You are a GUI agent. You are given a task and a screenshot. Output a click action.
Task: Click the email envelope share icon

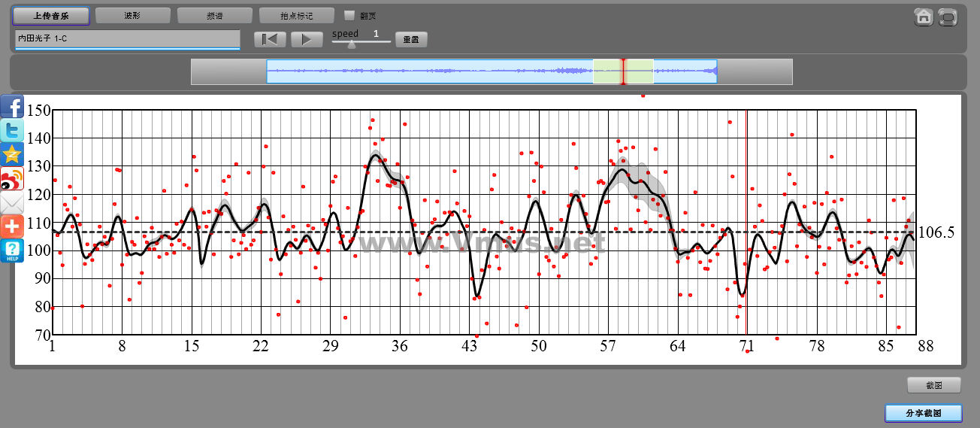12,203
